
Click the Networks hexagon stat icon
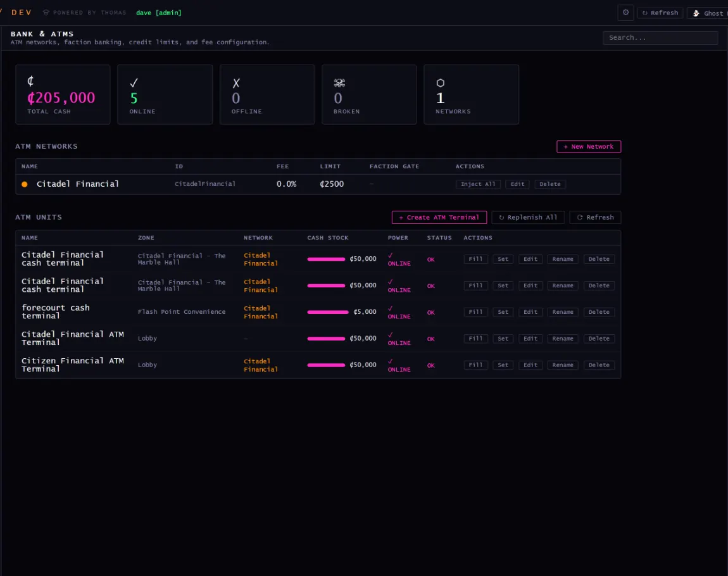[440, 83]
